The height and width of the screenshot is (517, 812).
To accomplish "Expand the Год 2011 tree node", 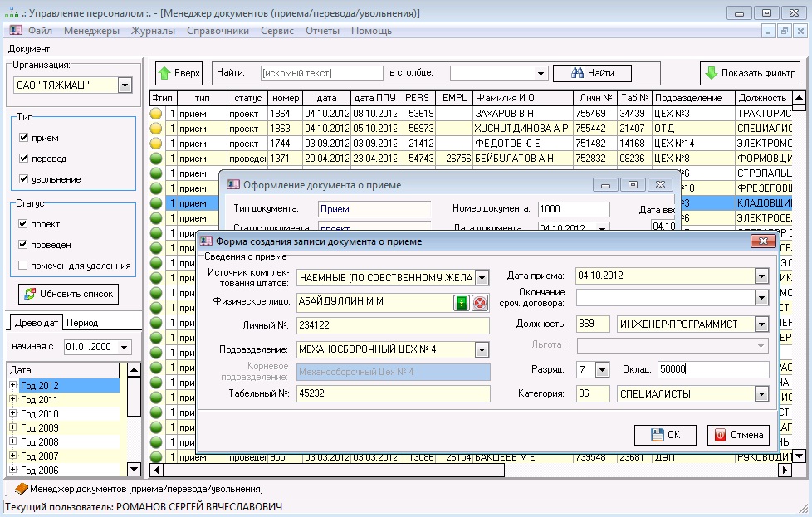I will 12,400.
